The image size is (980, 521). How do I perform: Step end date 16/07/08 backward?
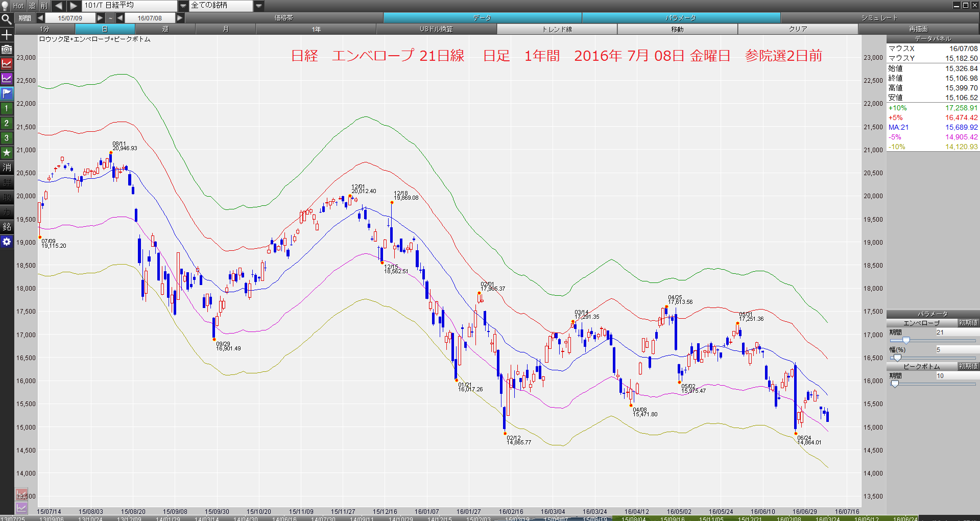[120, 18]
